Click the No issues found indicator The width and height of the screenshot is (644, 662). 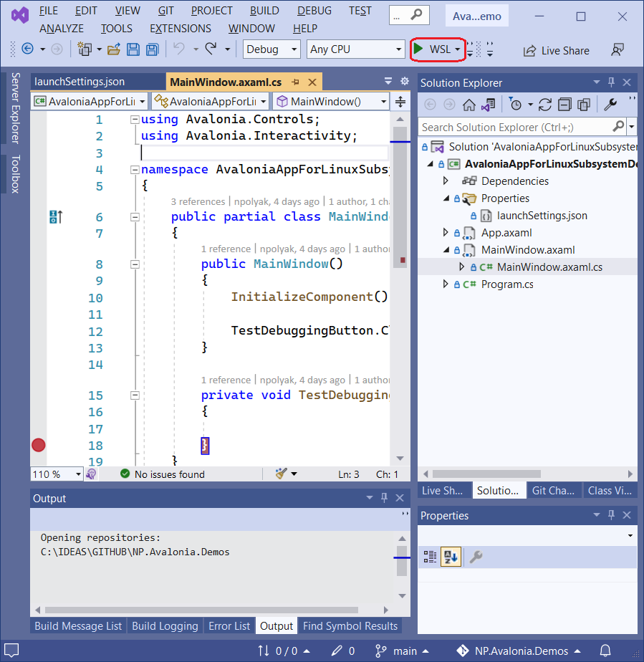pyautogui.click(x=163, y=474)
